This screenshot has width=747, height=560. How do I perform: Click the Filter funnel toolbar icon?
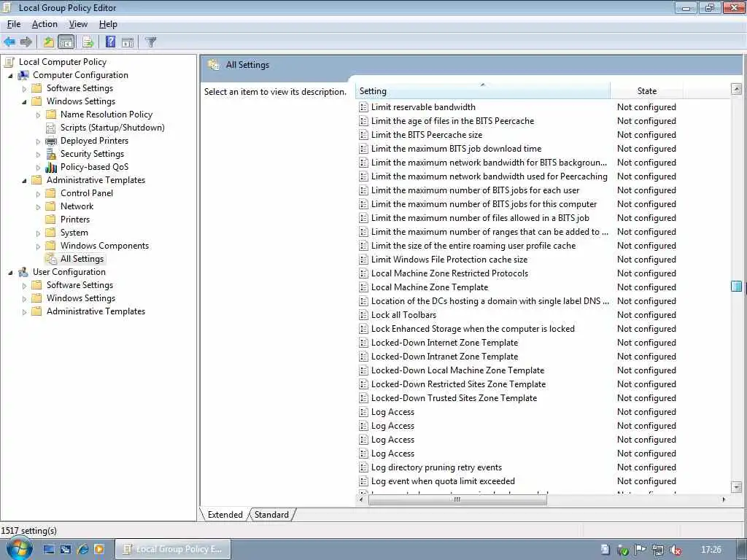click(x=150, y=42)
